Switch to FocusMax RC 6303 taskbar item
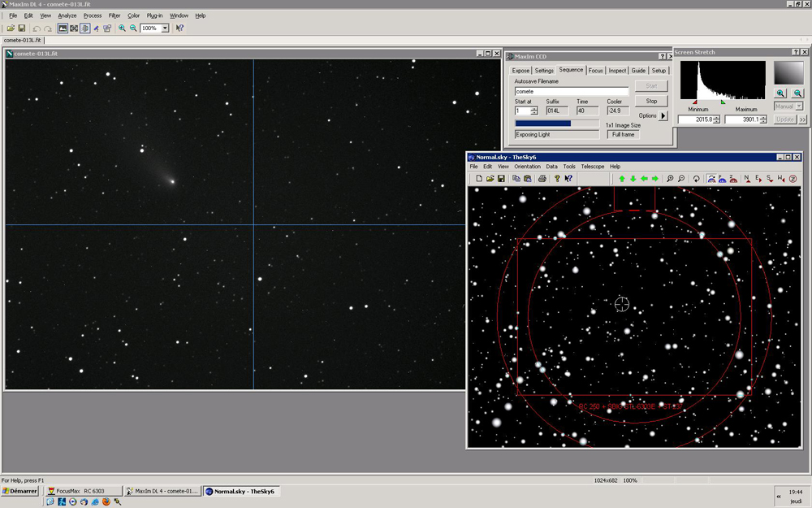Screen dimensions: 812x508 [x=83, y=491]
